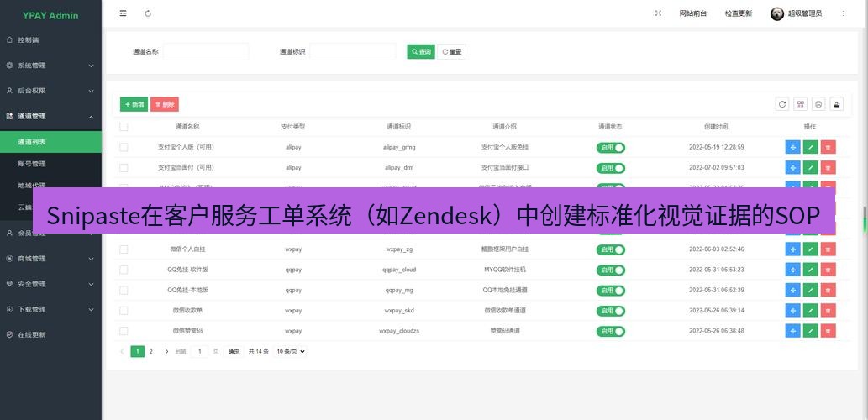Focus the 通道名称 search input
This screenshot has height=420, width=868.
206,51
